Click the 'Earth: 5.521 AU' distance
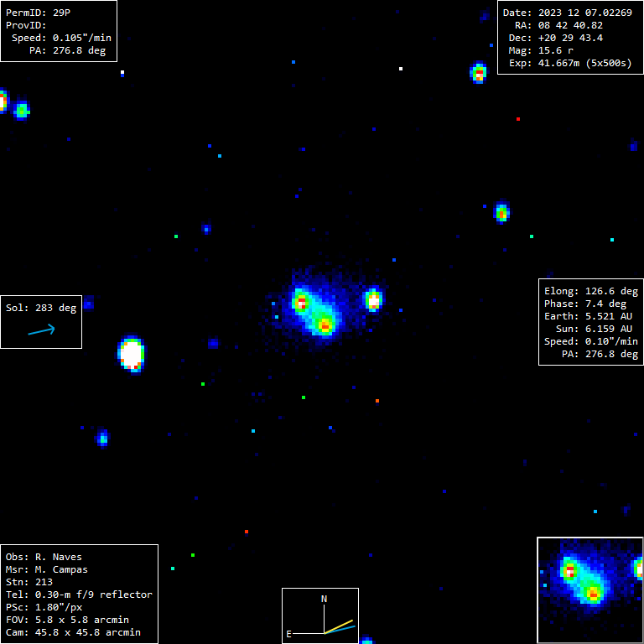Viewport: 644px width, 644px height. [588, 316]
